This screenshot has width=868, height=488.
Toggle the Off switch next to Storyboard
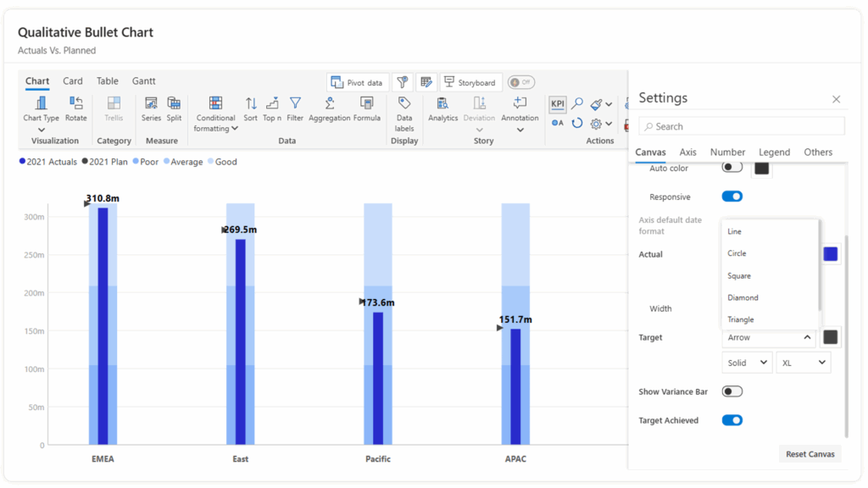521,82
